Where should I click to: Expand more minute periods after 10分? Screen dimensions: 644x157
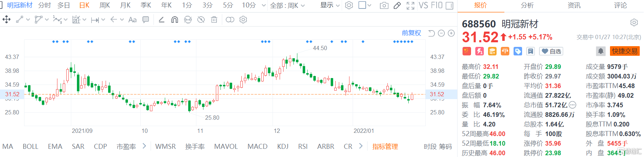pyautogui.click(x=263, y=5)
